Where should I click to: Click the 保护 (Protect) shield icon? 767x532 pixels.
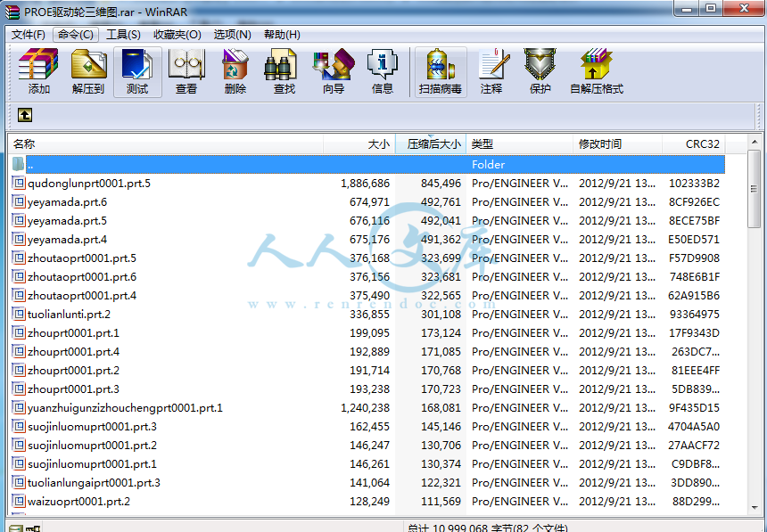[x=540, y=64]
